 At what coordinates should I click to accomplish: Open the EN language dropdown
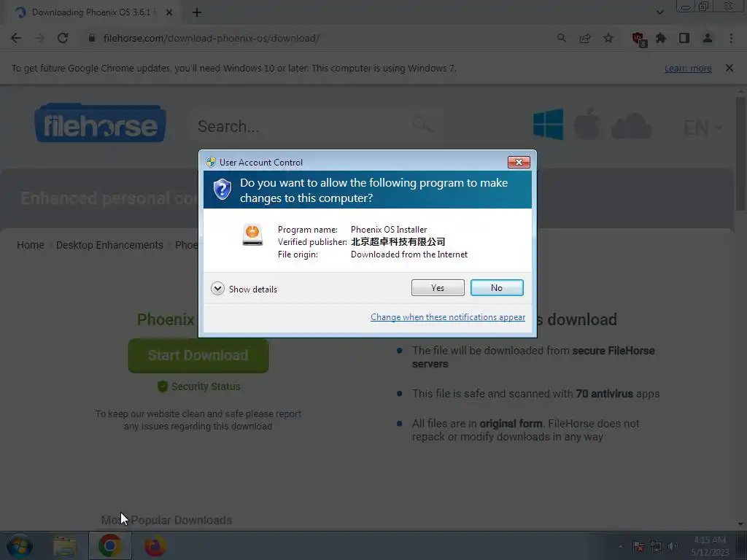pos(703,128)
